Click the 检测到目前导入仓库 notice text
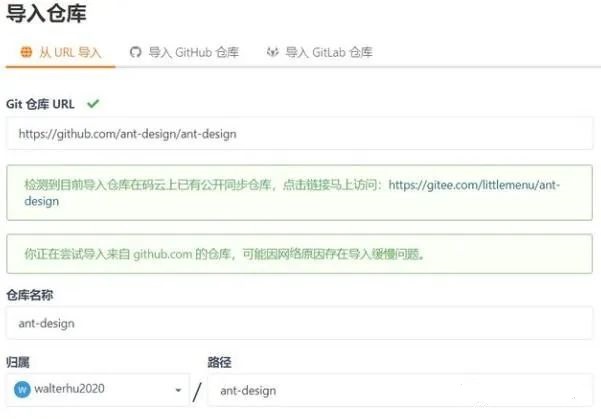Screen dimensions: 601x419 click(x=204, y=185)
